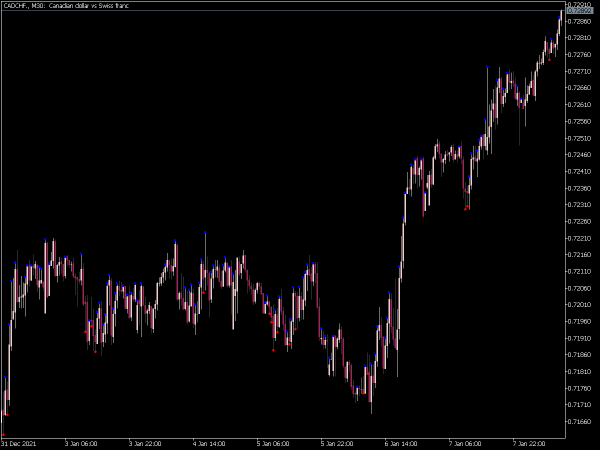600x450 pixels.
Task: Click the 0.72310 price axis label
Action: point(580,205)
